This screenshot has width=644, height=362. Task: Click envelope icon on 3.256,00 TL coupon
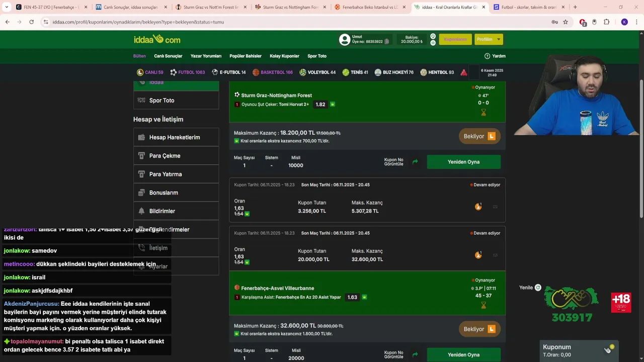(x=495, y=207)
